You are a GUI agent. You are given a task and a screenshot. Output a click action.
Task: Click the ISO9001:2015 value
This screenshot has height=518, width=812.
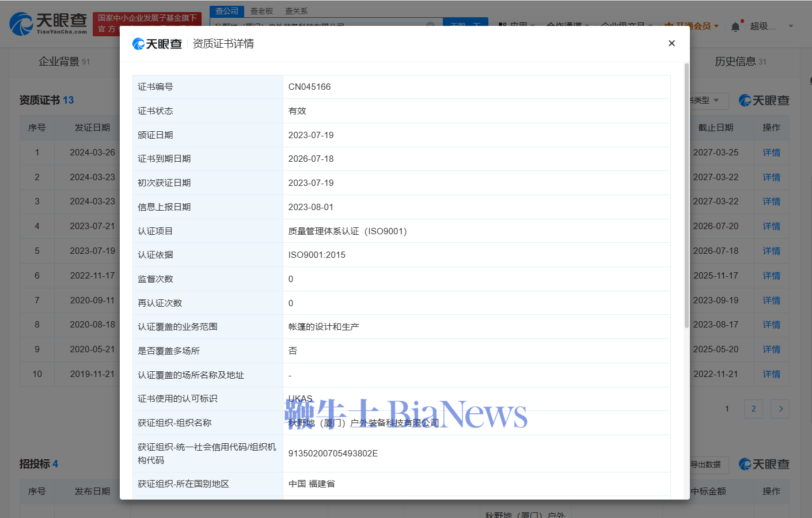(x=317, y=255)
